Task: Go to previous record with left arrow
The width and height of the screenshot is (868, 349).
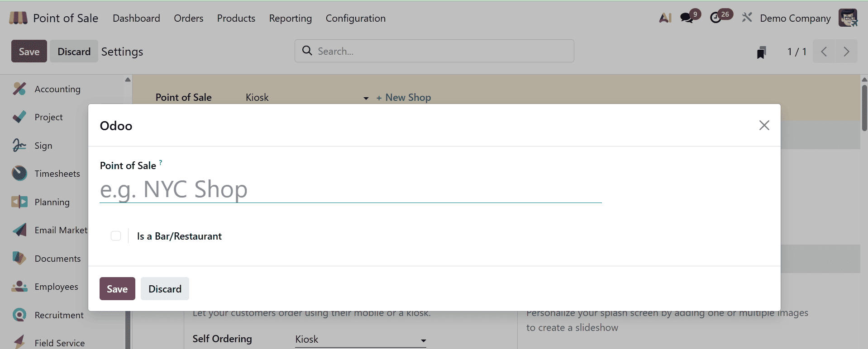Action: pos(824,51)
